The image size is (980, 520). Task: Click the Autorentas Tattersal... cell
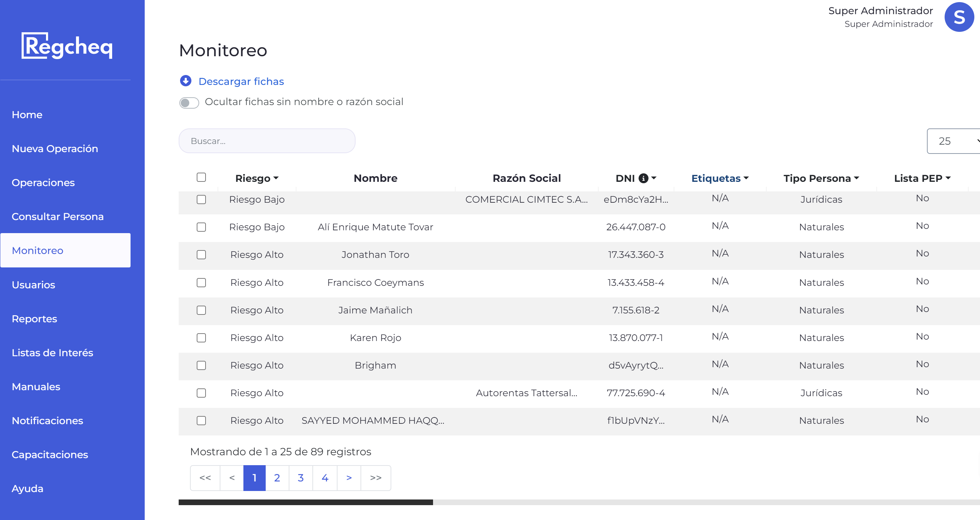click(526, 393)
